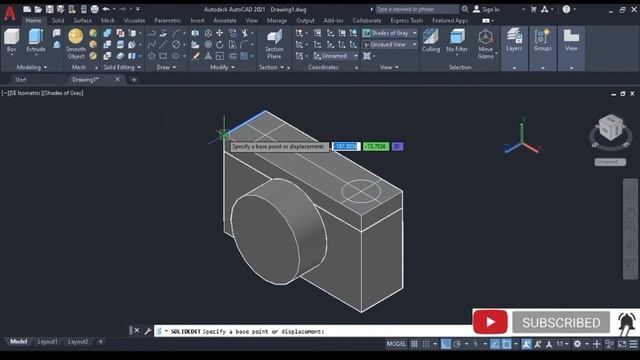The image size is (640, 360).
Task: Select the Line draw tool
Action: (163, 44)
